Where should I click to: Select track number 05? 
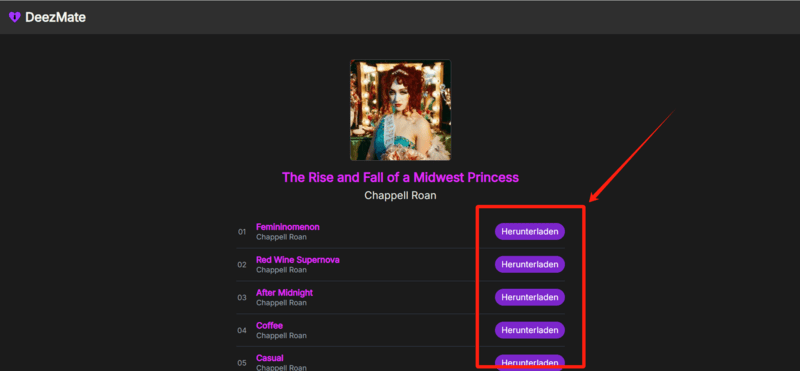(x=242, y=363)
